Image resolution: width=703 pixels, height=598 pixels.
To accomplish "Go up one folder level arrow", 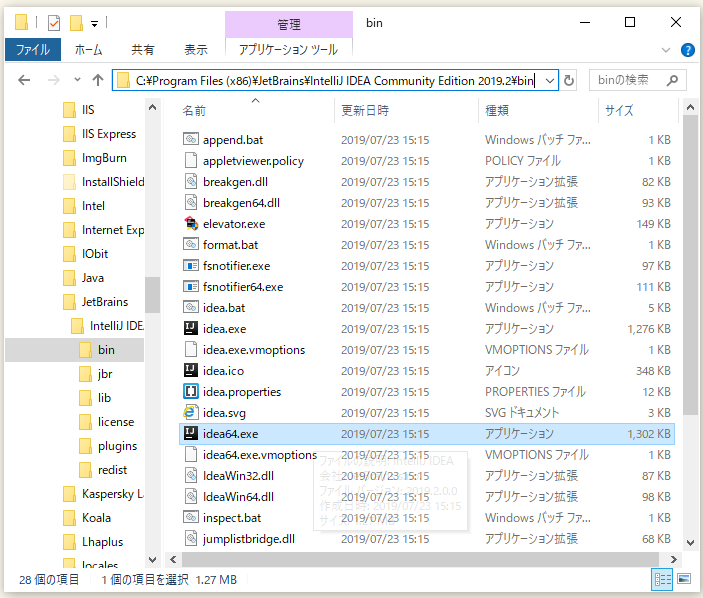I will point(98,80).
